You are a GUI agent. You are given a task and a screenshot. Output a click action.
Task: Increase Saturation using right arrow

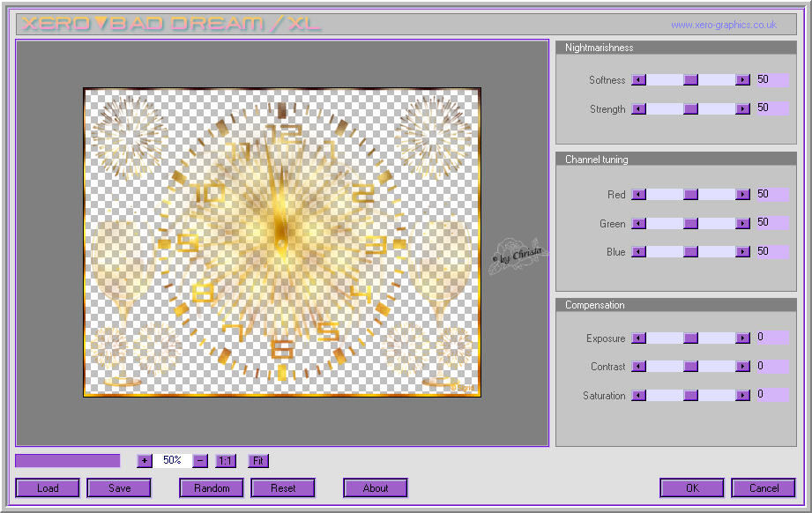(x=743, y=396)
